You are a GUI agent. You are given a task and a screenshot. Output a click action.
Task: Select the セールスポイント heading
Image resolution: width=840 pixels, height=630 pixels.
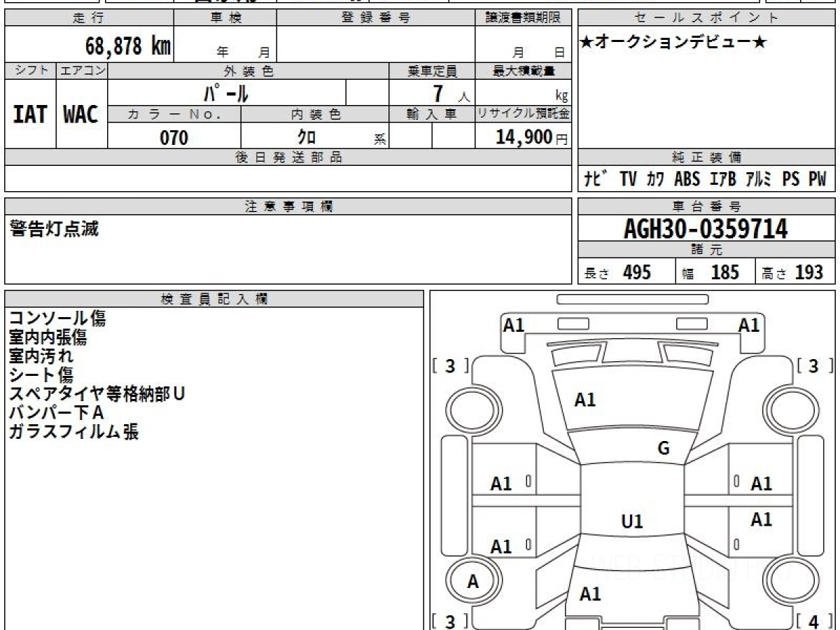point(706,18)
